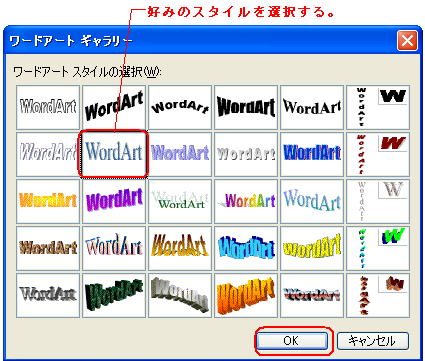Screen dimensions: 425x361
Task: Choose the vertical black WordArt style
Action: click(378, 107)
